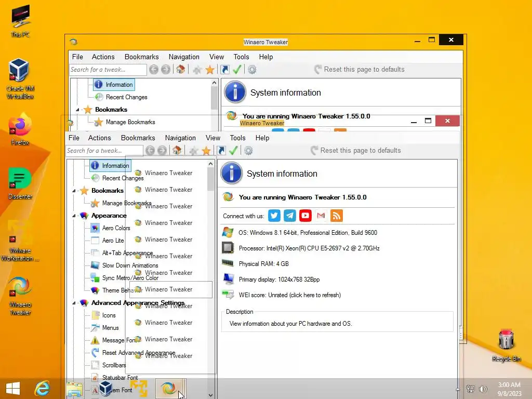The image size is (532, 399).
Task: Click green checkmark icon in front toolbar
Action: point(233,150)
